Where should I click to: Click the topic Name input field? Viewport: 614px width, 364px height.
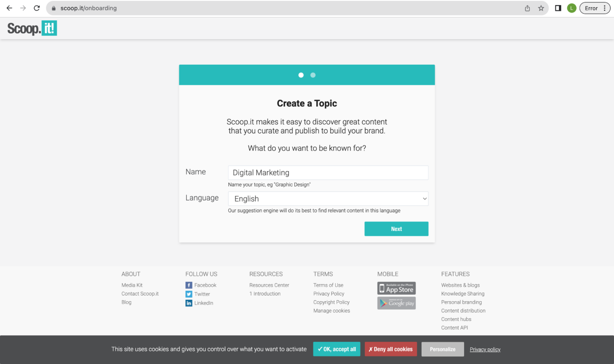point(328,173)
